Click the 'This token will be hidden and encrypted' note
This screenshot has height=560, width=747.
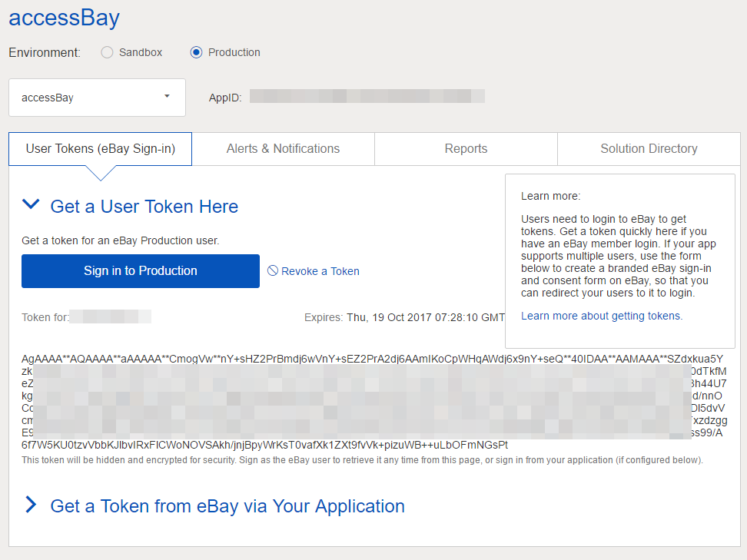(362, 460)
